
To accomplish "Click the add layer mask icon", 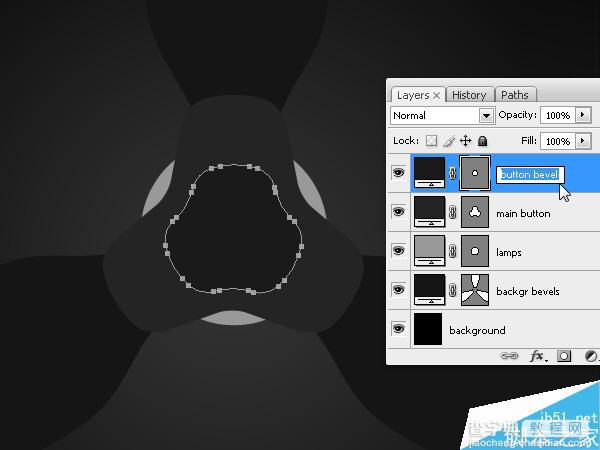I will coord(564,356).
